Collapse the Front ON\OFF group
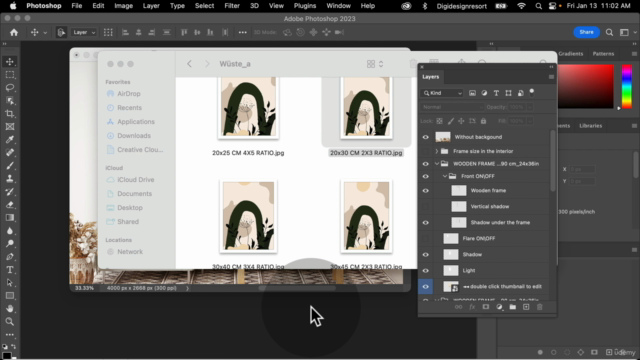This screenshot has width=640, height=360. pyautogui.click(x=445, y=176)
